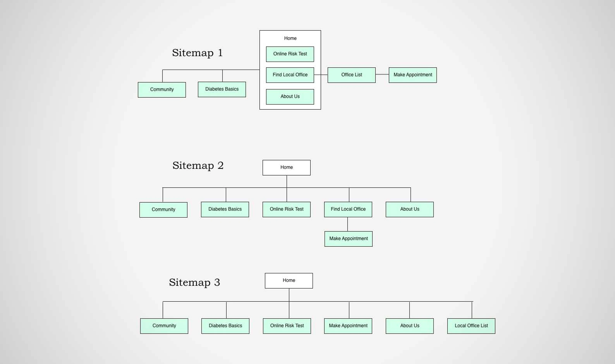The height and width of the screenshot is (364, 615).
Task: Click the Diabetes Basics node Sitemap 3
Action: point(225,325)
